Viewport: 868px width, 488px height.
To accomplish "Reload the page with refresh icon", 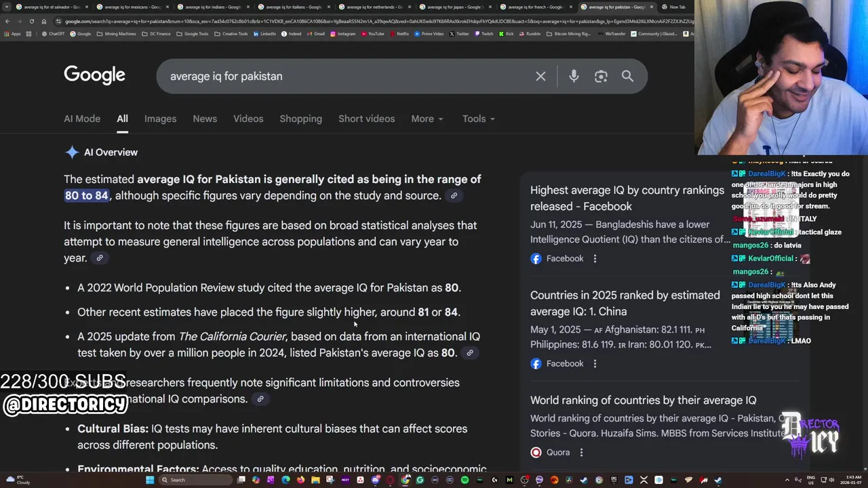I will pyautogui.click(x=31, y=21).
